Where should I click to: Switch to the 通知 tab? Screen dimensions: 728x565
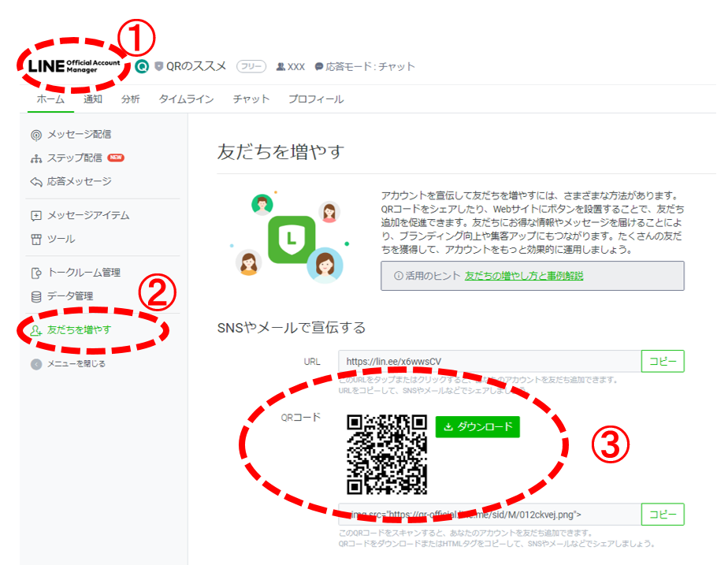pos(93,99)
